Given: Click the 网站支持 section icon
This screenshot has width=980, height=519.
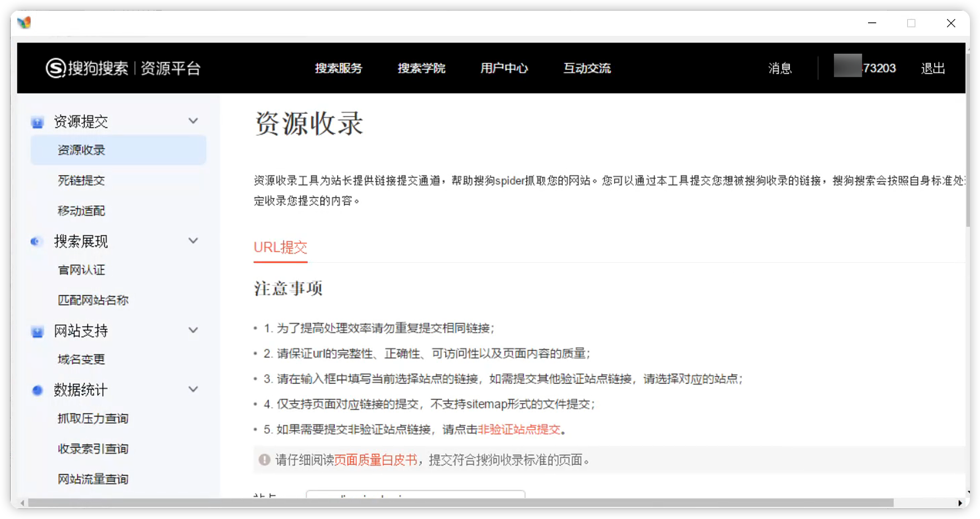Looking at the screenshot, I should tap(37, 331).
